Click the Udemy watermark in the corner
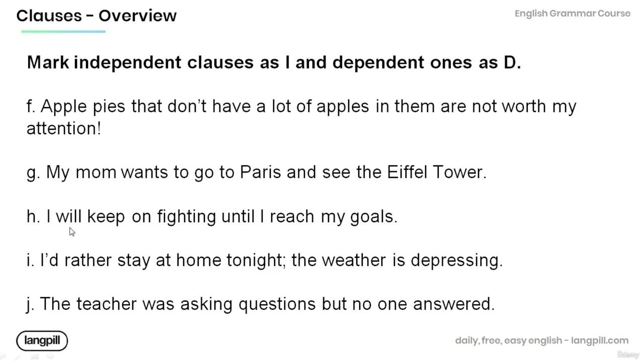 [628, 354]
